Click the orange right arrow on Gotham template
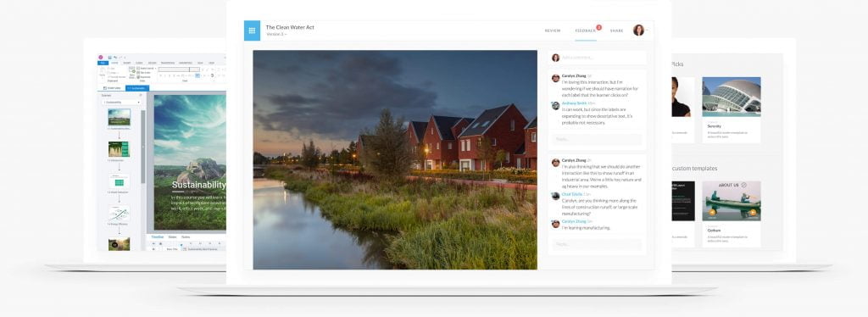868x317 pixels. 753,213
